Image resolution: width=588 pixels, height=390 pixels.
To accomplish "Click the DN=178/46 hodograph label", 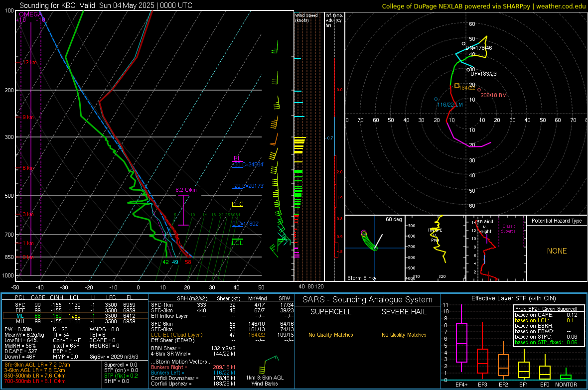I will click(479, 48).
